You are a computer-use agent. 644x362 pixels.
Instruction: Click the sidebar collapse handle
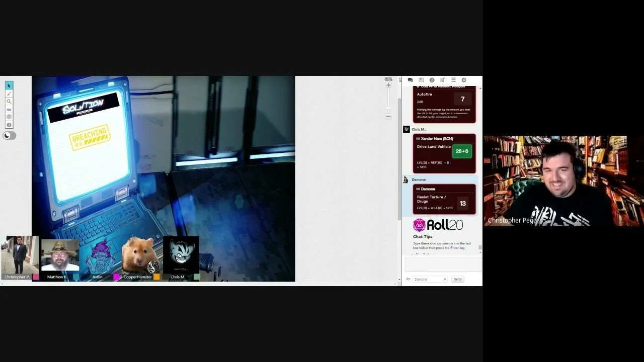point(399,80)
